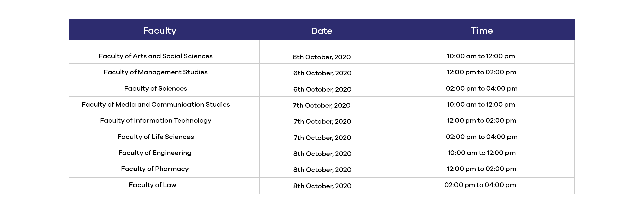Viewport: 644px width, 211px height.
Task: Click the Time column header
Action: (x=482, y=31)
